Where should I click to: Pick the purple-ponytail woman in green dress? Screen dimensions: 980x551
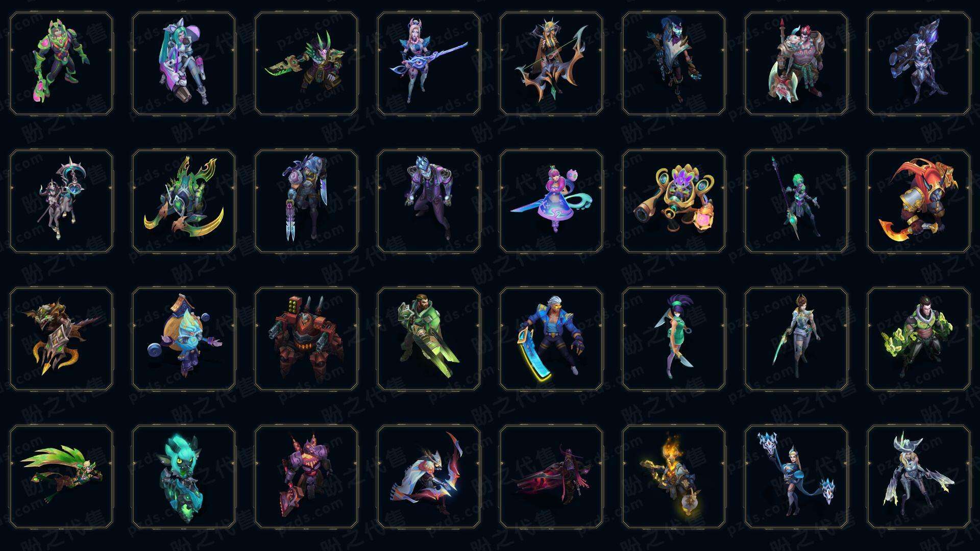click(674, 339)
